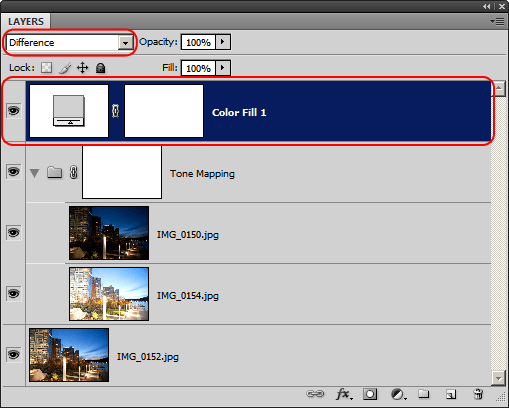This screenshot has height=408, width=509.
Task: Delete layer with trash icon
Action: coord(478,394)
